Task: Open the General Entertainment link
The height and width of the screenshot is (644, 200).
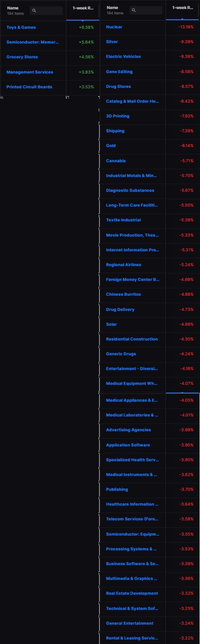Action: (x=130, y=623)
